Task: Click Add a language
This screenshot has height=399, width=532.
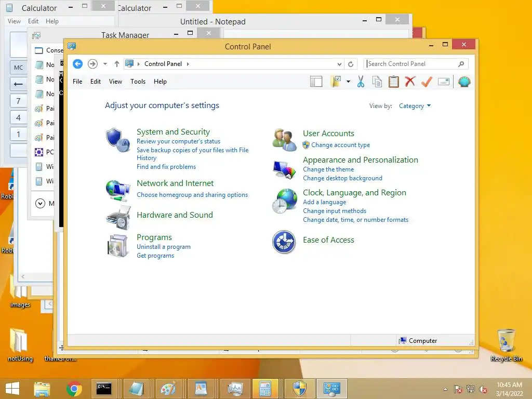Action: [x=324, y=202]
